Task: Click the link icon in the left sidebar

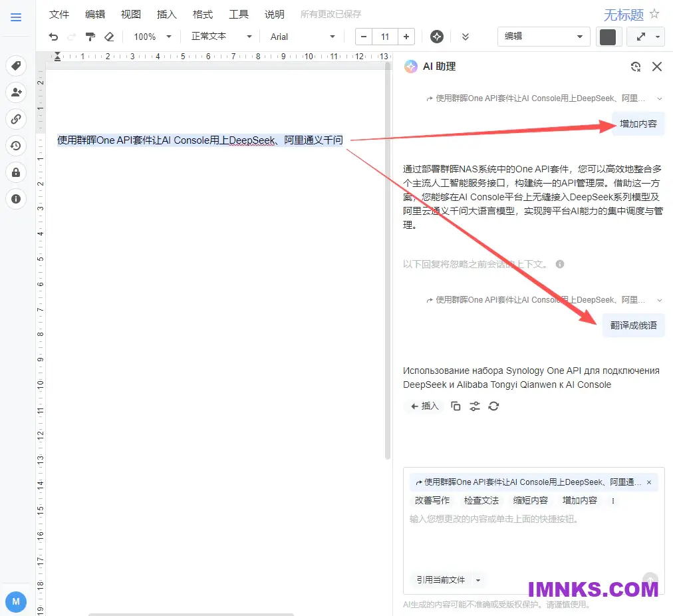Action: pyautogui.click(x=16, y=119)
